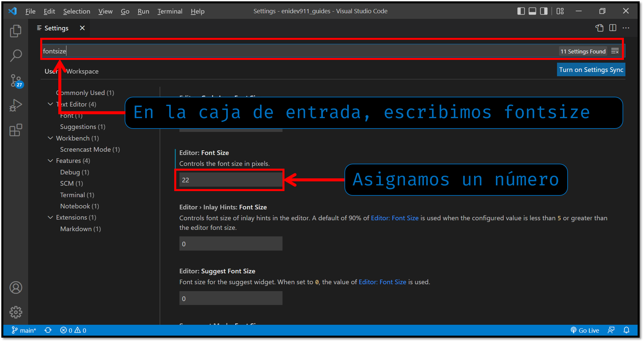Open the Help menu

(x=198, y=11)
